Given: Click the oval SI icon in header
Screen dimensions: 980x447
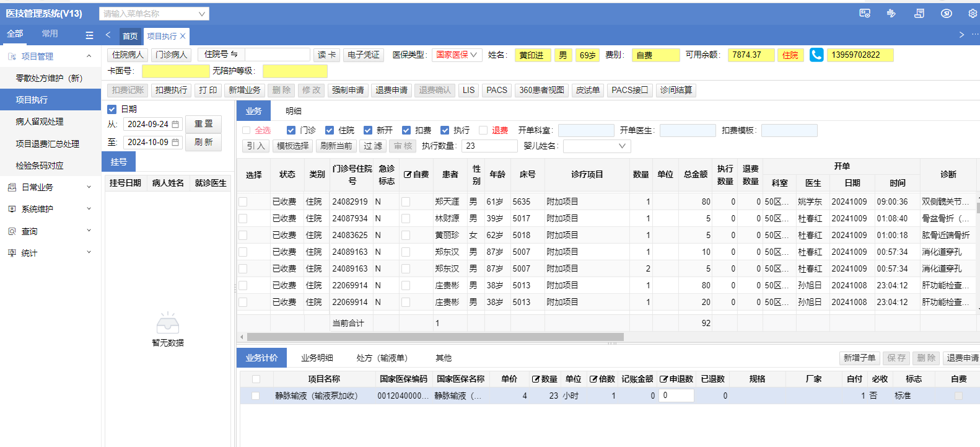Looking at the screenshot, I should point(946,13).
